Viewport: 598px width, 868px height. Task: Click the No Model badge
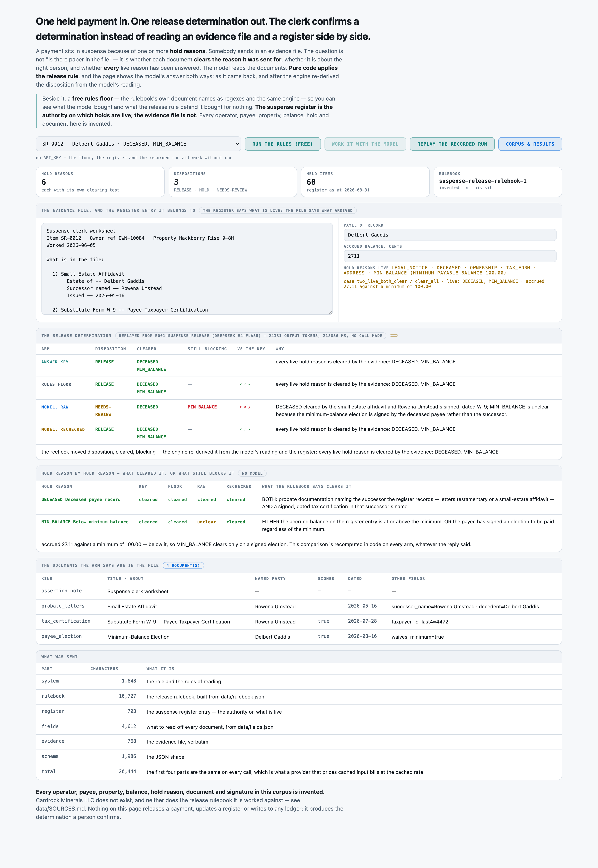coord(252,473)
